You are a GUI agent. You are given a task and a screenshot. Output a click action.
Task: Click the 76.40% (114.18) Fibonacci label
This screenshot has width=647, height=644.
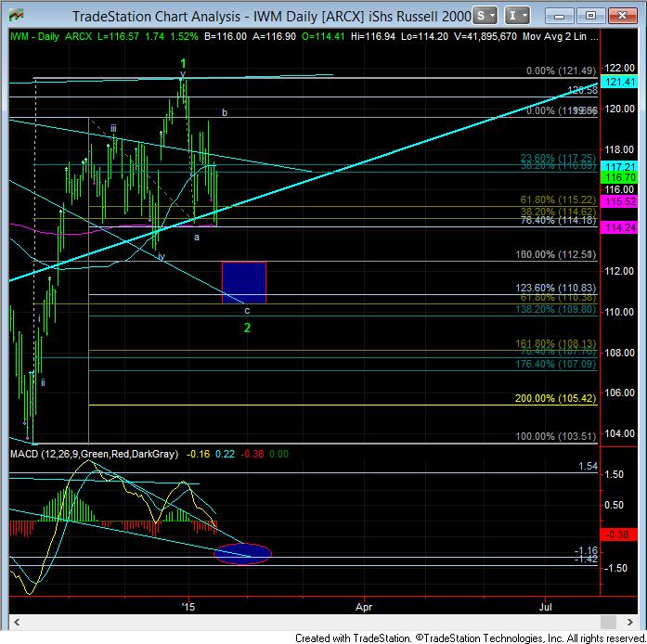tap(558, 220)
